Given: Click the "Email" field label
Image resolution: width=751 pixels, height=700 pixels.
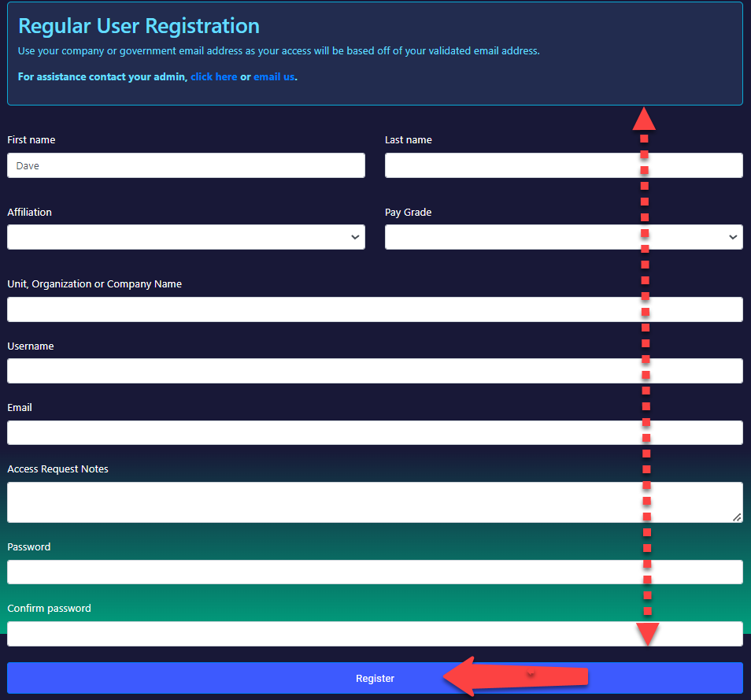Looking at the screenshot, I should pos(20,408).
